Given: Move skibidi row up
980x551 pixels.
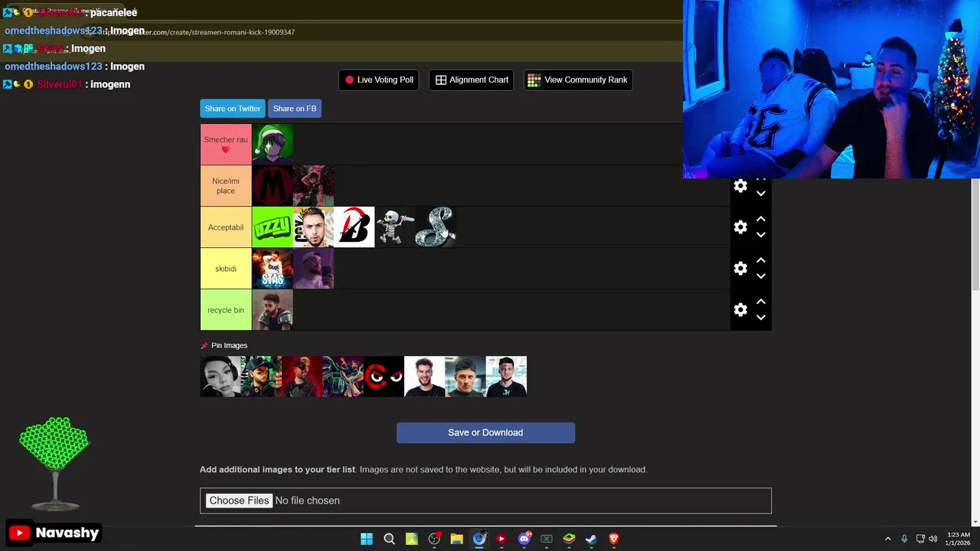Looking at the screenshot, I should pyautogui.click(x=761, y=260).
